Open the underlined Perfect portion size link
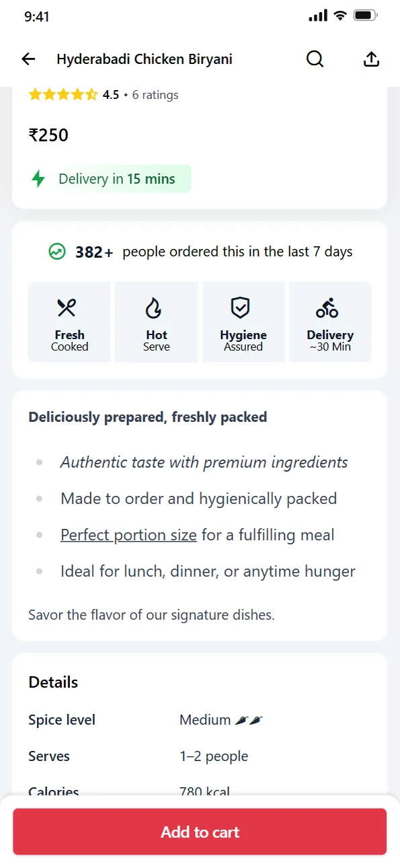 [x=128, y=535]
